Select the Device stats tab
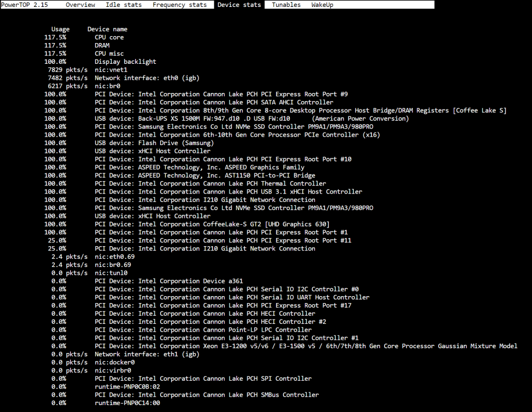The height and width of the screenshot is (412, 532). [x=239, y=5]
